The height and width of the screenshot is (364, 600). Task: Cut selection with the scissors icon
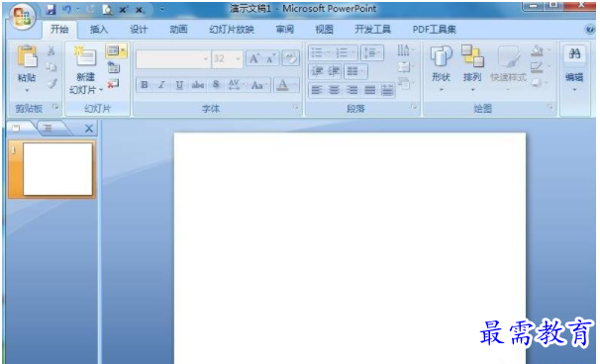[50, 50]
